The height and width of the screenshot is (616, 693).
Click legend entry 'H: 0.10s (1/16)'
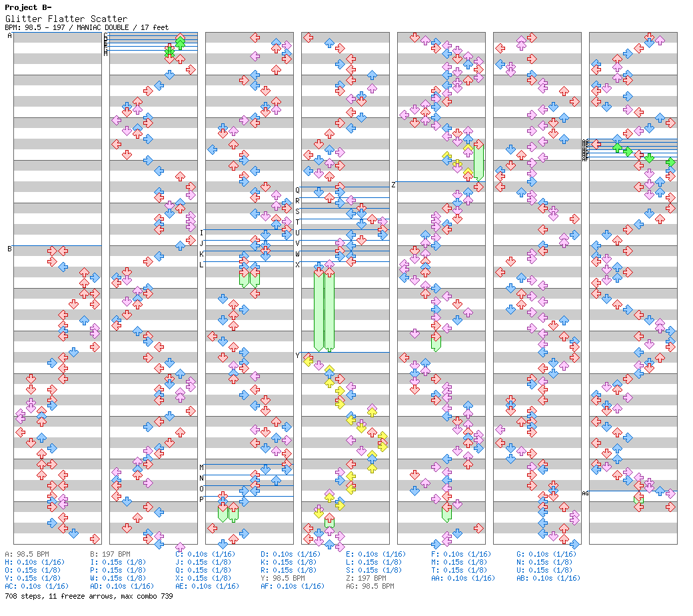click(35, 562)
